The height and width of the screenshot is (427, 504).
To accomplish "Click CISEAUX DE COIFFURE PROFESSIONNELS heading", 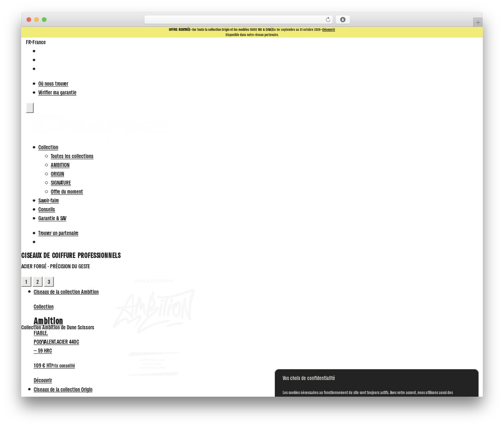I will point(71,255).
